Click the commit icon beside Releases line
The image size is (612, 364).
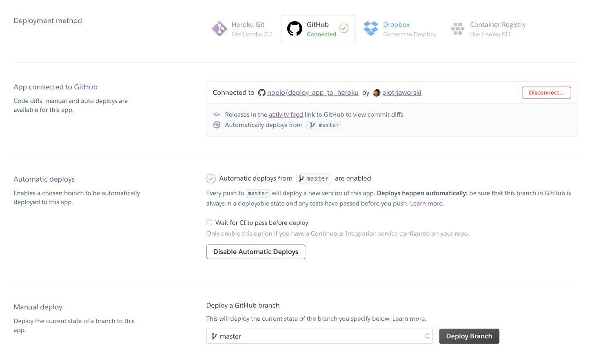(217, 115)
